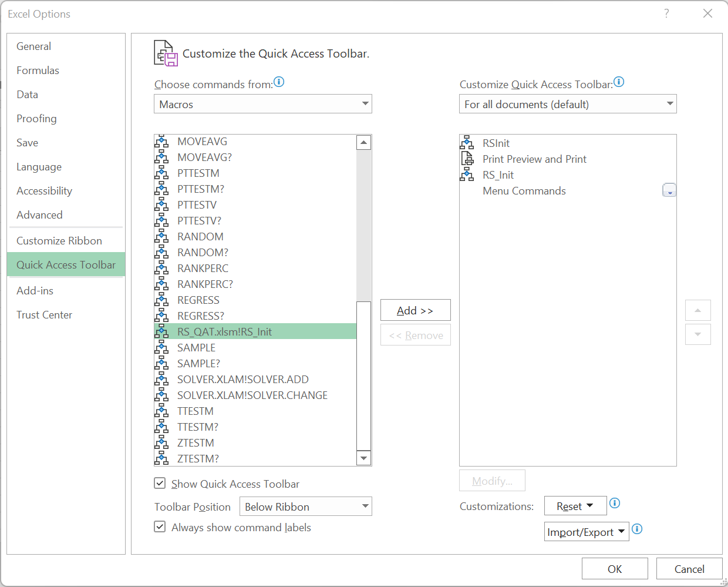Click the RSInit macro icon in toolbar list
Image resolution: width=728 pixels, height=587 pixels.
[x=467, y=143]
